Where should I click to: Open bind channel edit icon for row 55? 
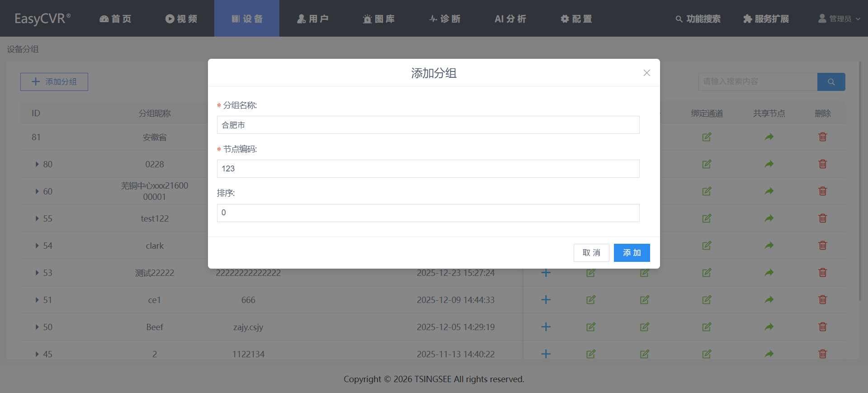707,218
